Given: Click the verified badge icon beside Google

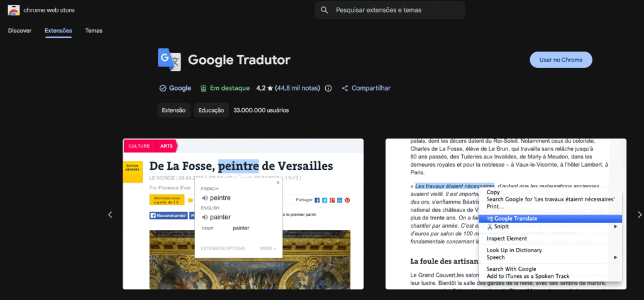Looking at the screenshot, I should click(x=163, y=88).
